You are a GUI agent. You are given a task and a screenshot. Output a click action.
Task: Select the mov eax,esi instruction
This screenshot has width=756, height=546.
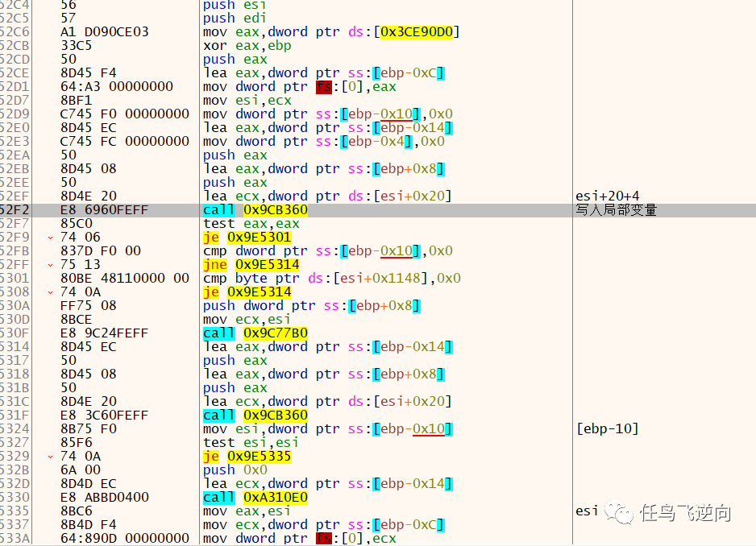(247, 511)
